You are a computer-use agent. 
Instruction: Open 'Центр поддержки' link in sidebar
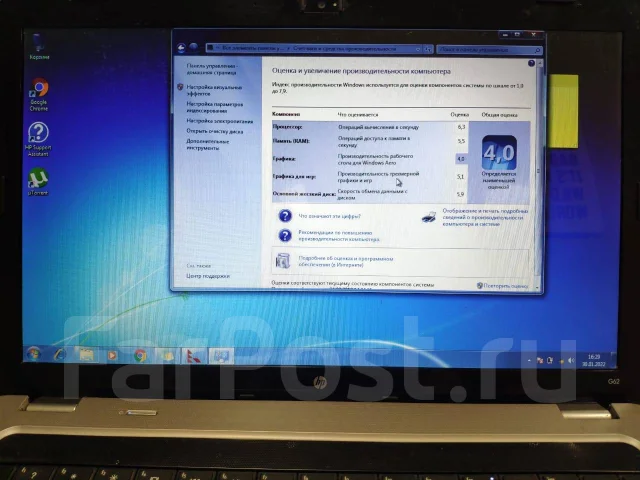click(x=208, y=276)
